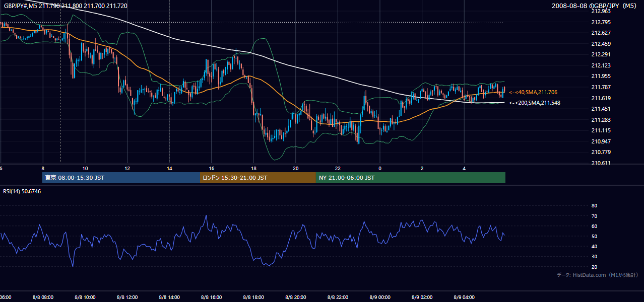Select the NY 21:00-06:00 JST session bar
644x302 pixels.
(411, 178)
